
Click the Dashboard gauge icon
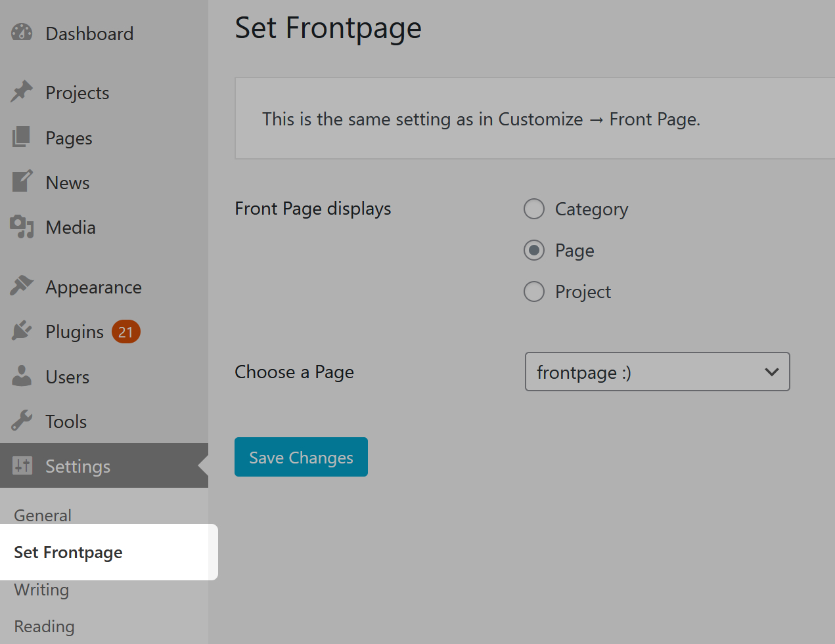click(x=22, y=33)
